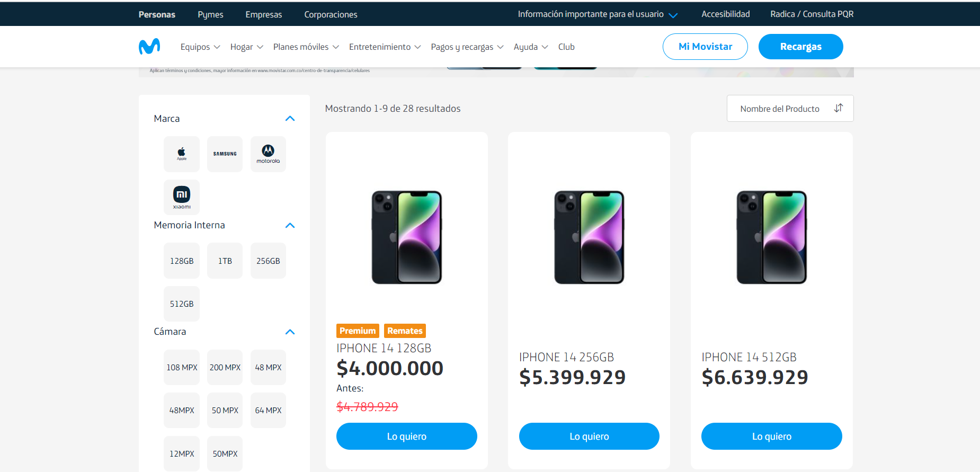Filter by Xiaomi brand
980x472 pixels.
coord(182,197)
